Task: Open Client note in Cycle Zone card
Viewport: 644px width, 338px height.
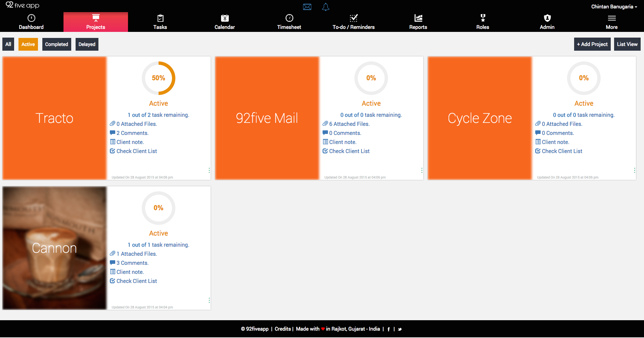Action: click(556, 142)
